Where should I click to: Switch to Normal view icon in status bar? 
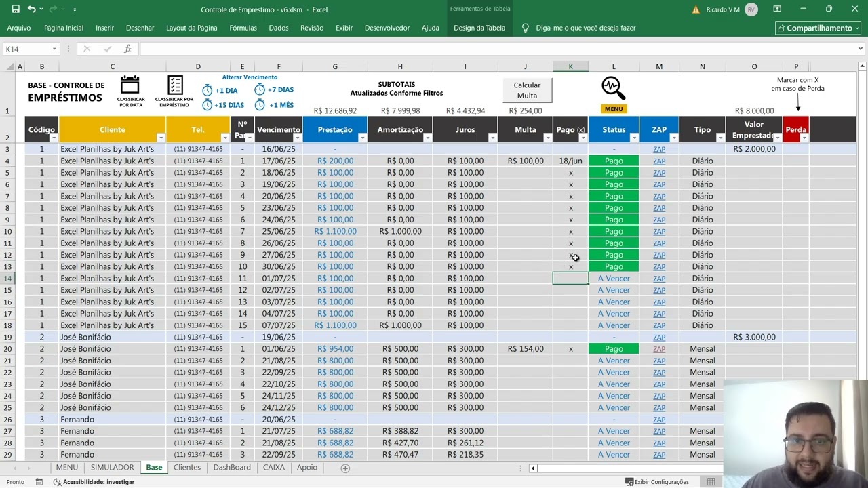(x=711, y=482)
